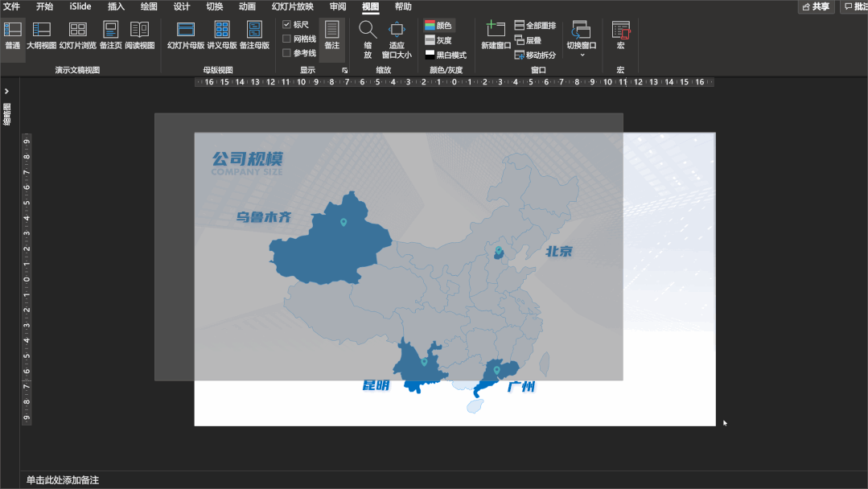Viewport: 868px width, 489px height.
Task: Open Slide Master (幻灯片母版)
Action: pos(186,36)
